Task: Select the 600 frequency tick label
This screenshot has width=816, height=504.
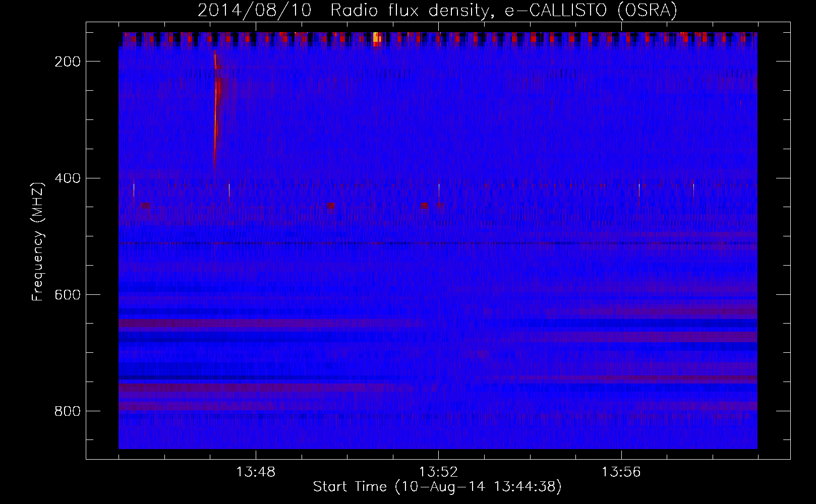Action: 67,294
